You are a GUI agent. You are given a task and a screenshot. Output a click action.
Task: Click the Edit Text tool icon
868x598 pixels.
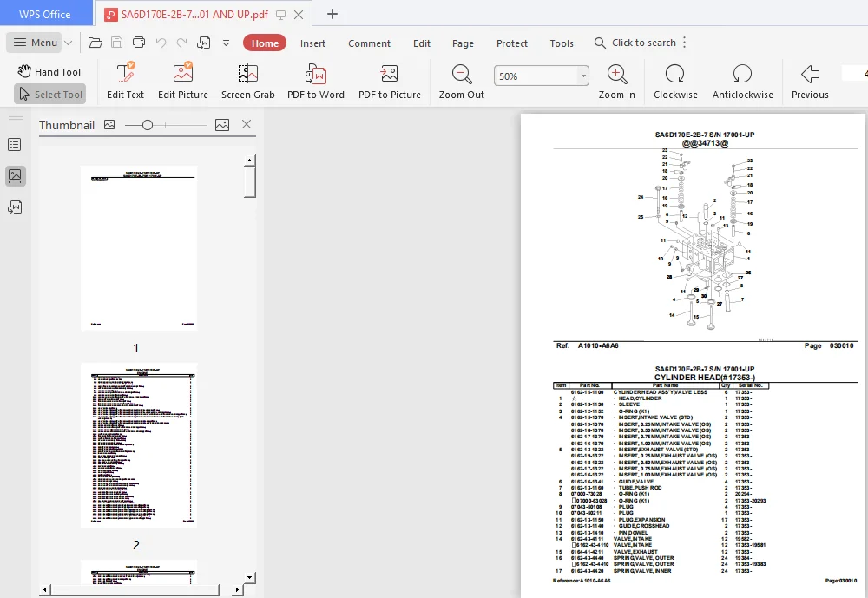[125, 74]
